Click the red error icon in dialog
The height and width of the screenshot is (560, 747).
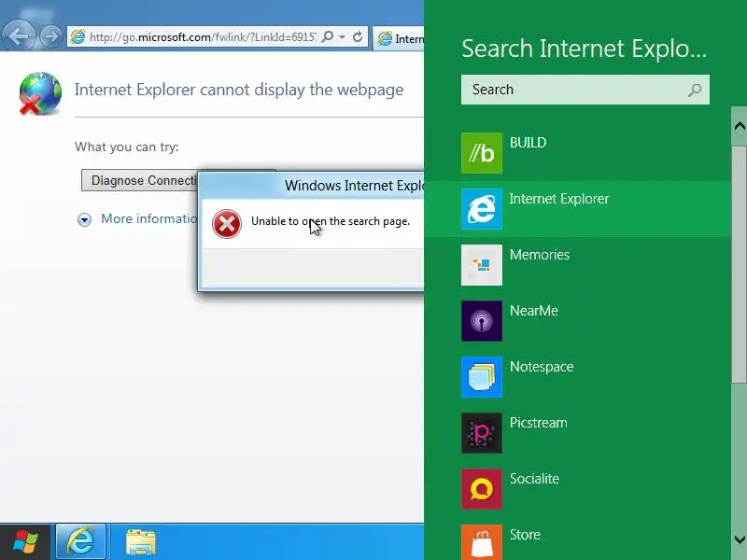click(227, 223)
